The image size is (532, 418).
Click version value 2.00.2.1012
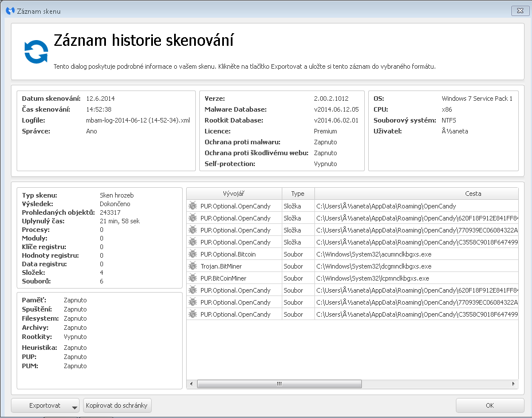pos(331,98)
